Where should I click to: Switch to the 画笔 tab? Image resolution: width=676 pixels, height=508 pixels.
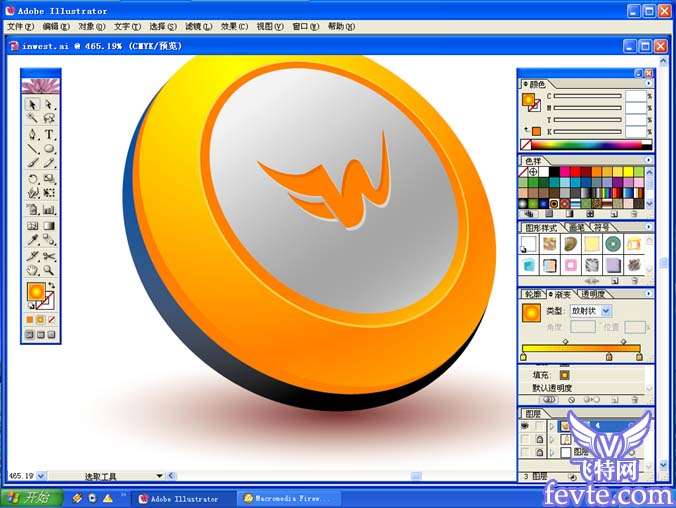(x=577, y=227)
